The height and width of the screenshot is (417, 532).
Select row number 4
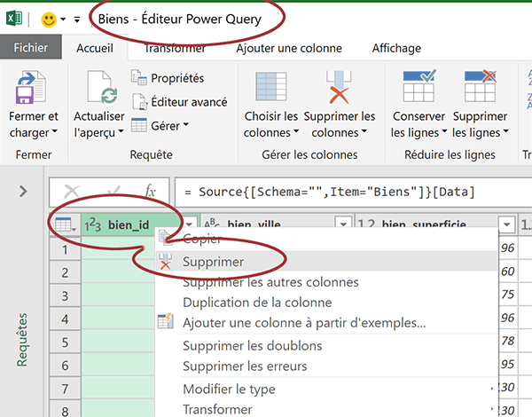(x=65, y=319)
